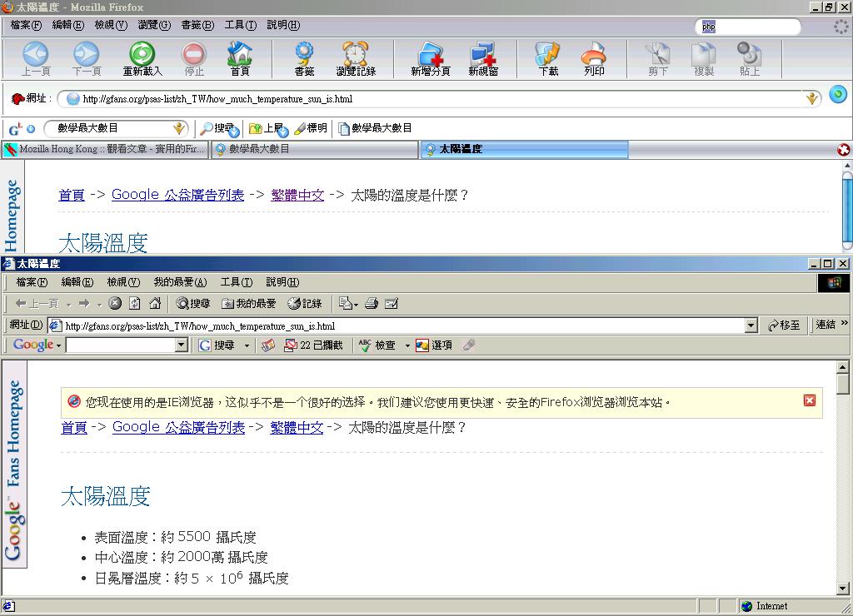Click Google 公益廣告列表 link in Firefox page
This screenshot has height=616, width=853.
pos(178,195)
